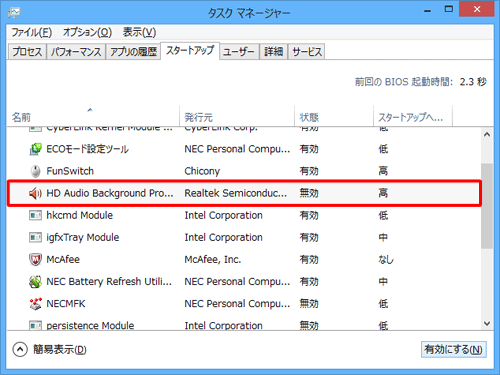This screenshot has width=500, height=375.
Task: Click the vertical scrollbar thumb
Action: coord(487,206)
